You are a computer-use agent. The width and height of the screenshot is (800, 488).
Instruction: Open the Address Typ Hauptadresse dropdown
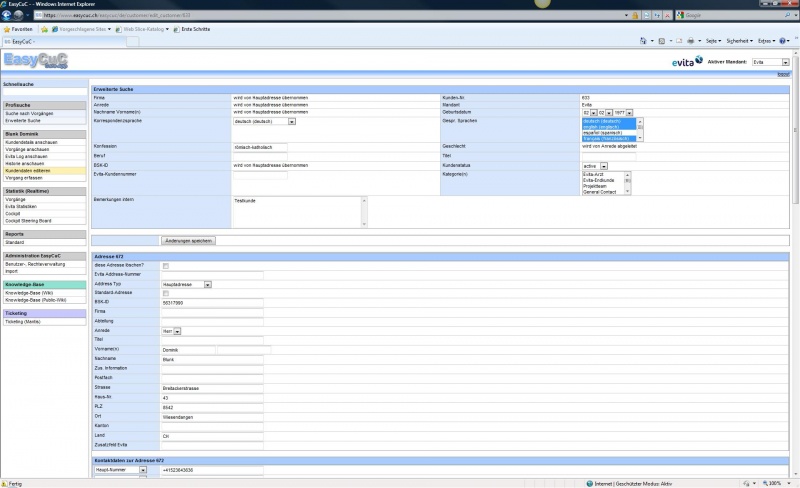coord(186,284)
